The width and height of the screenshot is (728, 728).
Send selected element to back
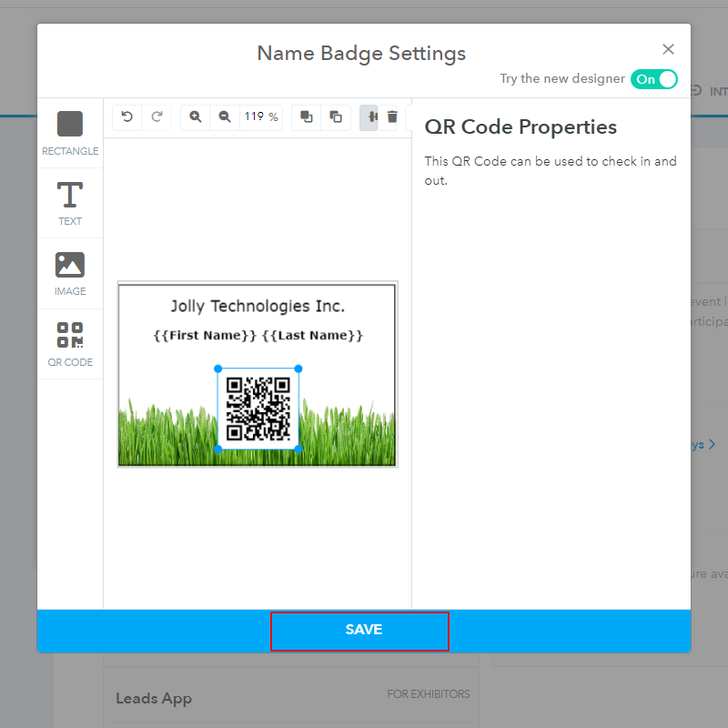[x=336, y=116]
